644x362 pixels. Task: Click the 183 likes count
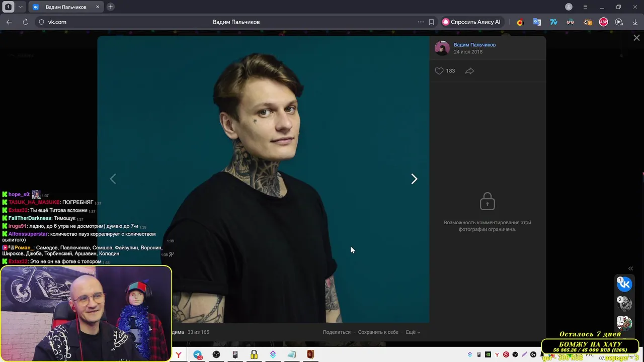450,71
